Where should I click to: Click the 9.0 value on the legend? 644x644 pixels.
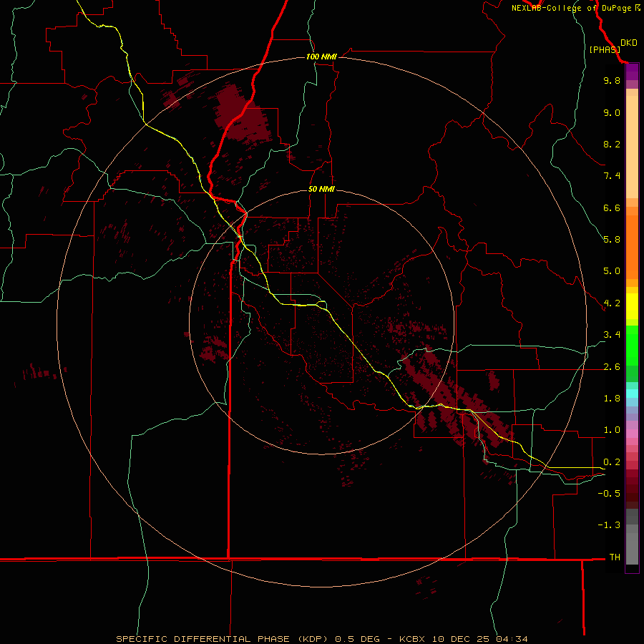click(x=612, y=112)
